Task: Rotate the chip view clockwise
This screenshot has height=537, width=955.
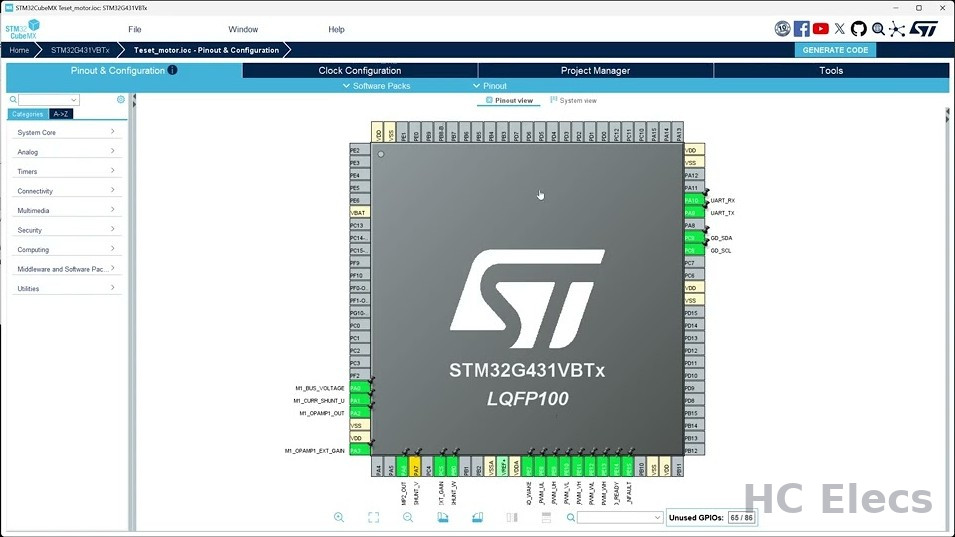Action: click(443, 518)
